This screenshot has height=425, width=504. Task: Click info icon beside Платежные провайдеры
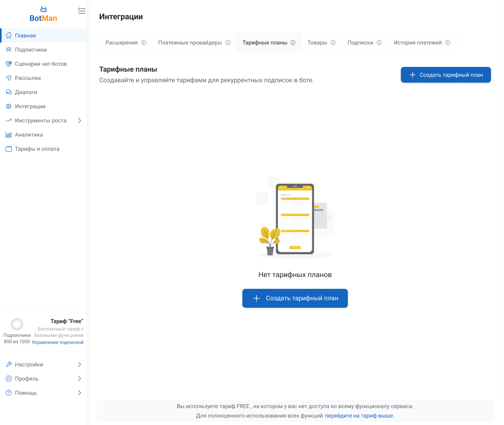[228, 42]
